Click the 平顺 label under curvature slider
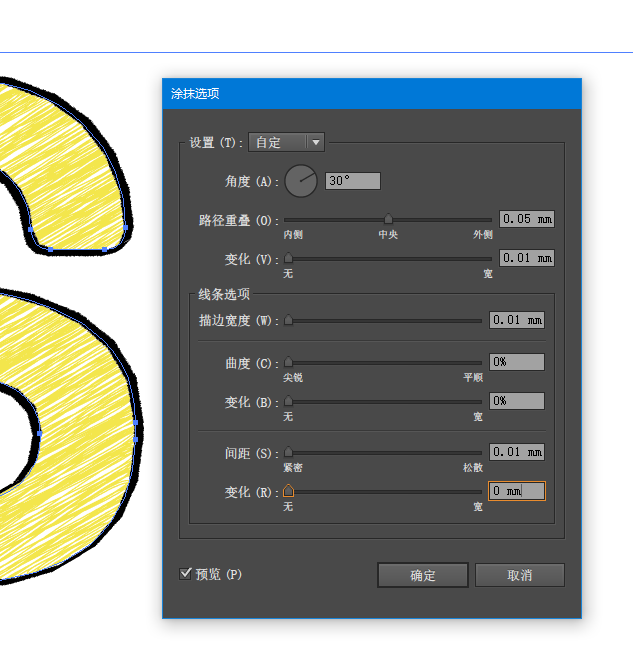Viewport: 633px width, 661px height. click(473, 377)
